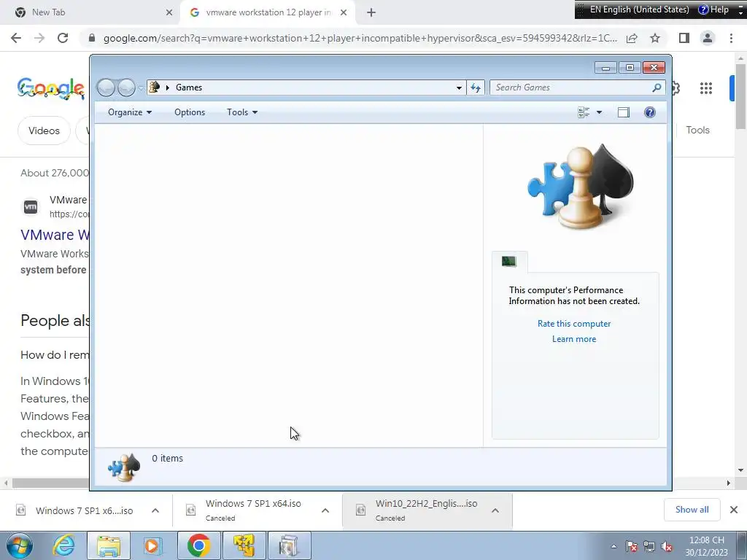Open the Google apps grid icon
The width and height of the screenshot is (747, 560).
(x=705, y=88)
